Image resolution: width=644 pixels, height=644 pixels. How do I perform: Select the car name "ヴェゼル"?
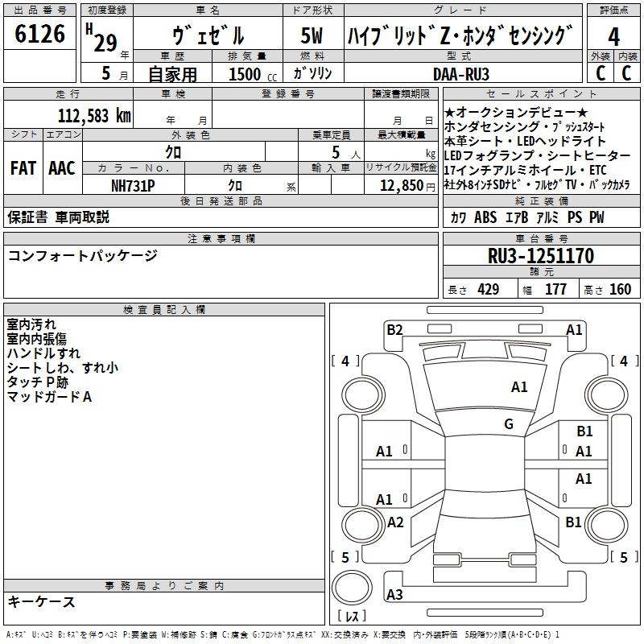coord(208,35)
